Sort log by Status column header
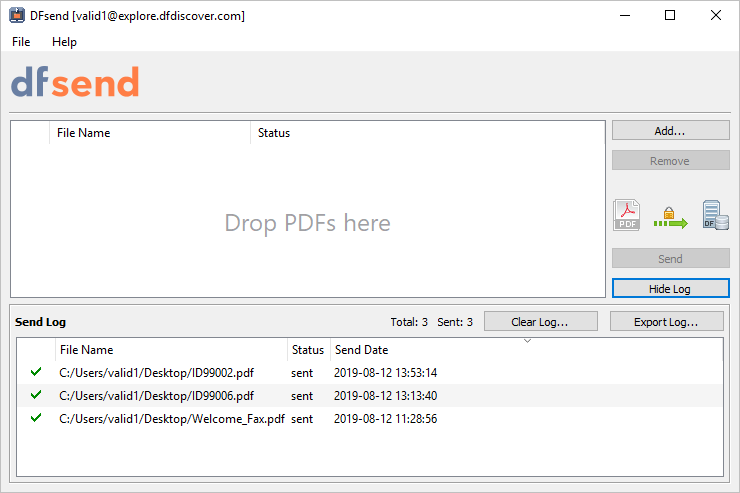This screenshot has height=493, width=740. [308, 350]
